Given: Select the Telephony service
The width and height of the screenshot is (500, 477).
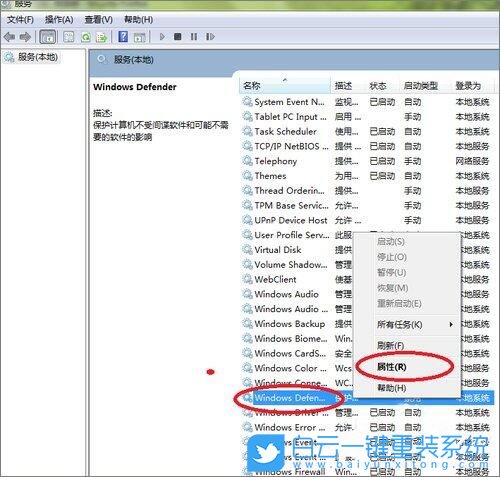Looking at the screenshot, I should [367, 161].
